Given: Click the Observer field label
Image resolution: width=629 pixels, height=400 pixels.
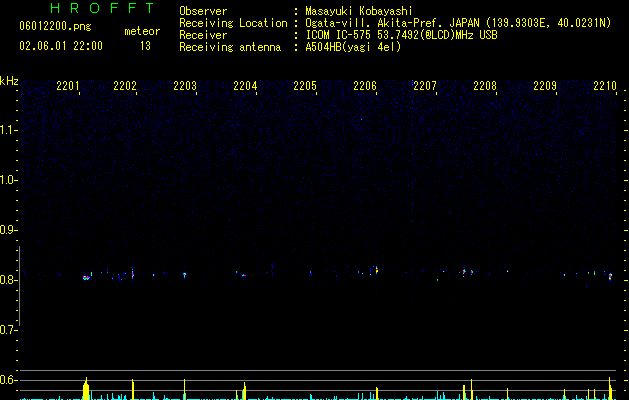Looking at the screenshot, I should [203, 11].
